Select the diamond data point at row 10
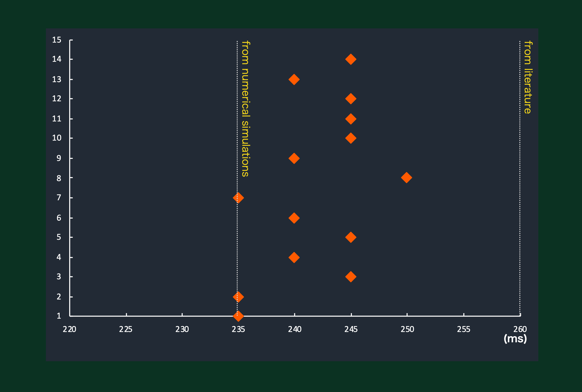The image size is (582, 392). 351,138
